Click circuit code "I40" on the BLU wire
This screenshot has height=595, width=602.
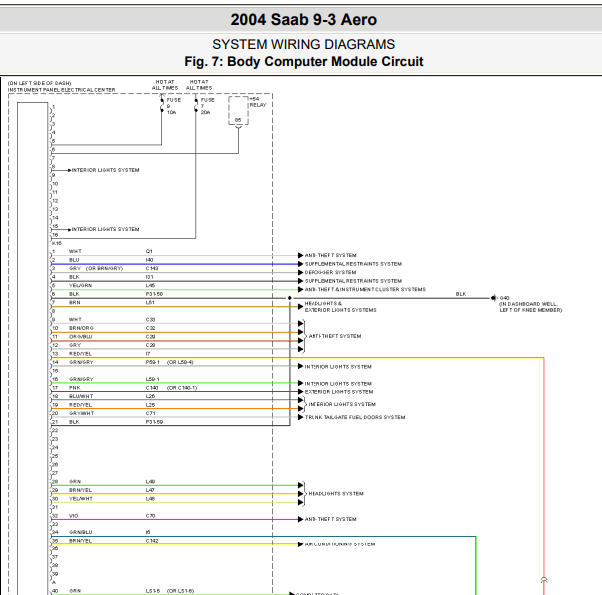[x=149, y=260]
